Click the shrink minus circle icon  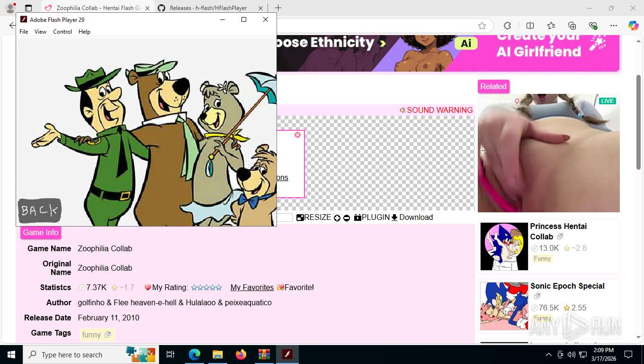pos(347,218)
